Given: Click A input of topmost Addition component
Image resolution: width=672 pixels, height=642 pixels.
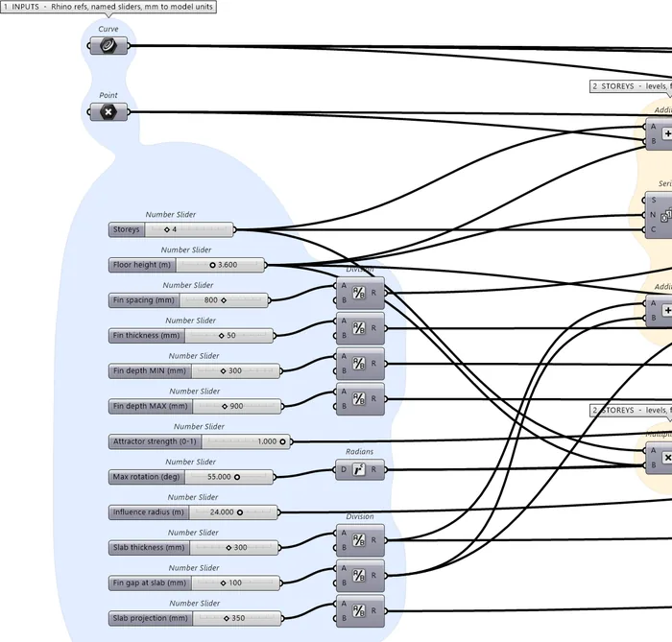Looking at the screenshot, I should (x=653, y=127).
